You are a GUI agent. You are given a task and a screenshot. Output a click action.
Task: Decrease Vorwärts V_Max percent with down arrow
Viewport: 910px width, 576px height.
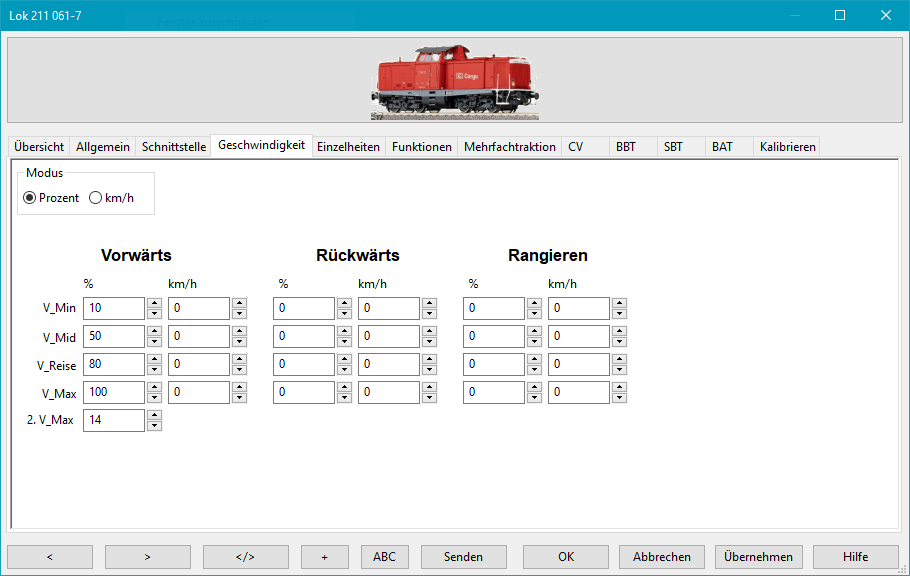click(x=154, y=398)
